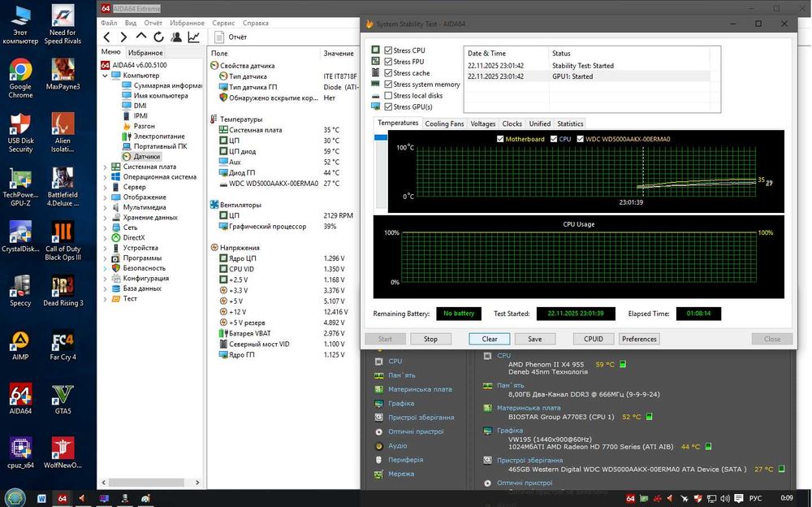The height and width of the screenshot is (507, 812).
Task: Switch to Избранное panel tab
Action: [145, 52]
